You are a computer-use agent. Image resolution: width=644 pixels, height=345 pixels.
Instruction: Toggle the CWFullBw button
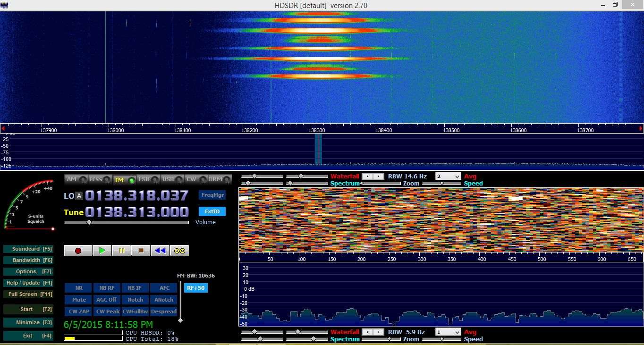(135, 311)
